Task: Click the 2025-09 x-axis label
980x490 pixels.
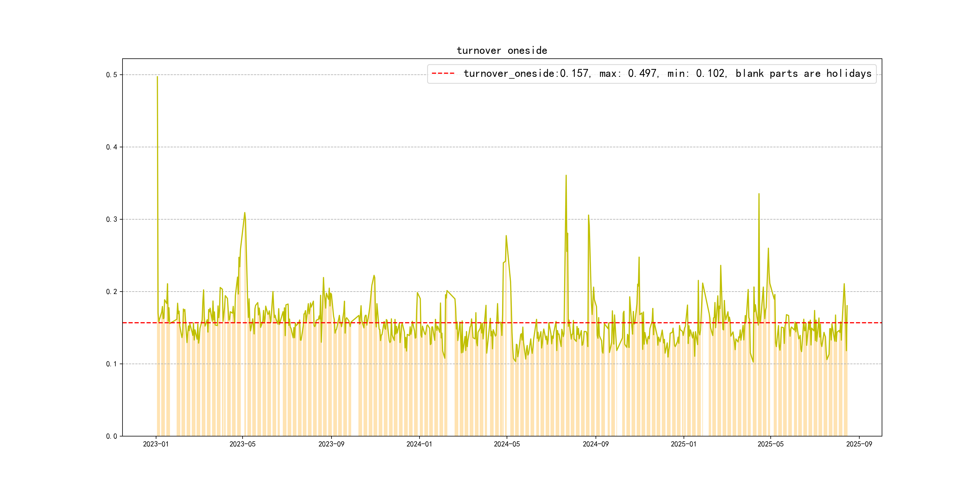Action: pos(859,444)
